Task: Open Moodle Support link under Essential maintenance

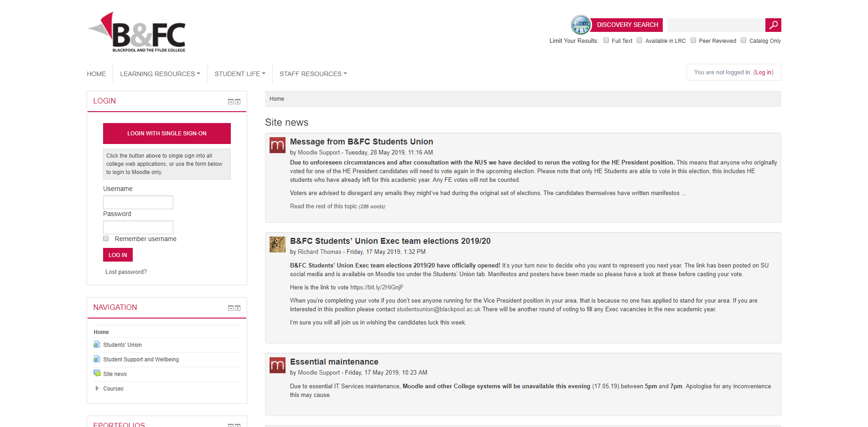Action: click(319, 373)
